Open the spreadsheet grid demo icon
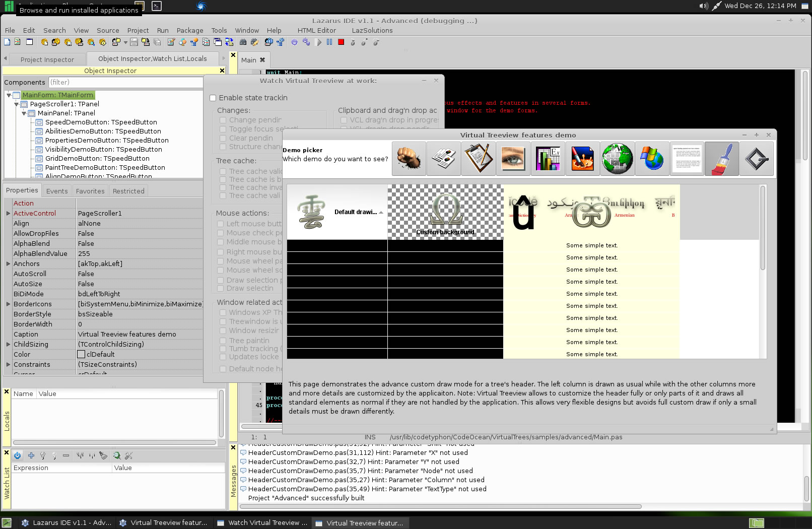 click(548, 159)
